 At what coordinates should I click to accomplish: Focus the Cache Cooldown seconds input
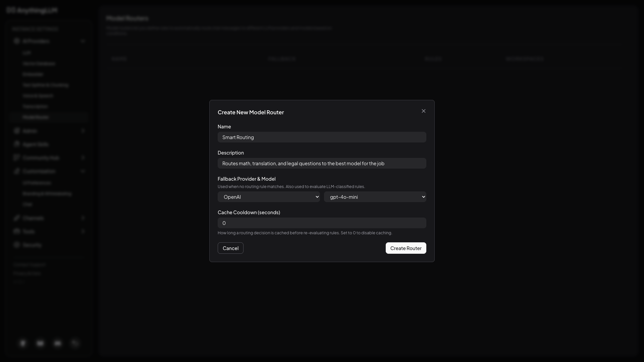click(322, 223)
